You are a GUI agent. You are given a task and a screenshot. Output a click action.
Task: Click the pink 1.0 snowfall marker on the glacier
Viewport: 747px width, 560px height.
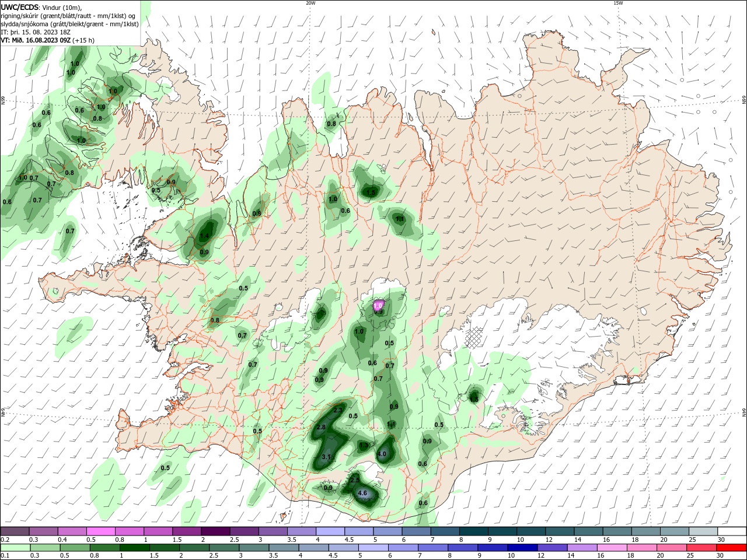(x=378, y=305)
